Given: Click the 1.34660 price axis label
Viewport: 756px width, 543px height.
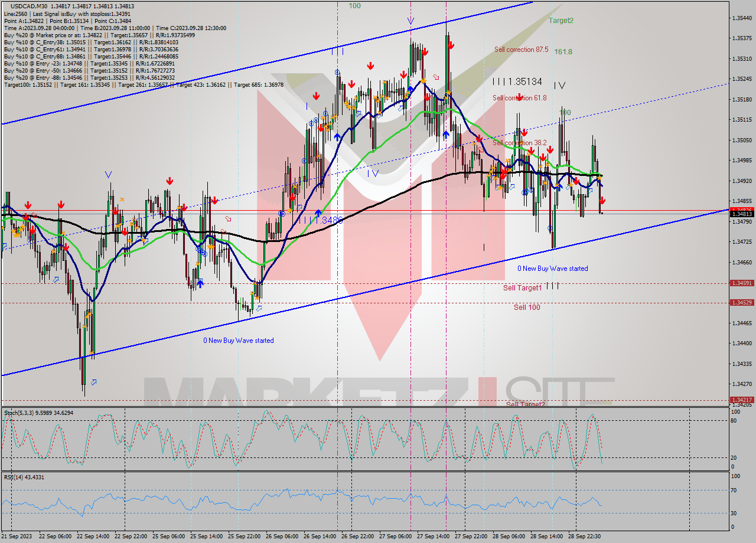Looking at the screenshot, I should pos(742,263).
